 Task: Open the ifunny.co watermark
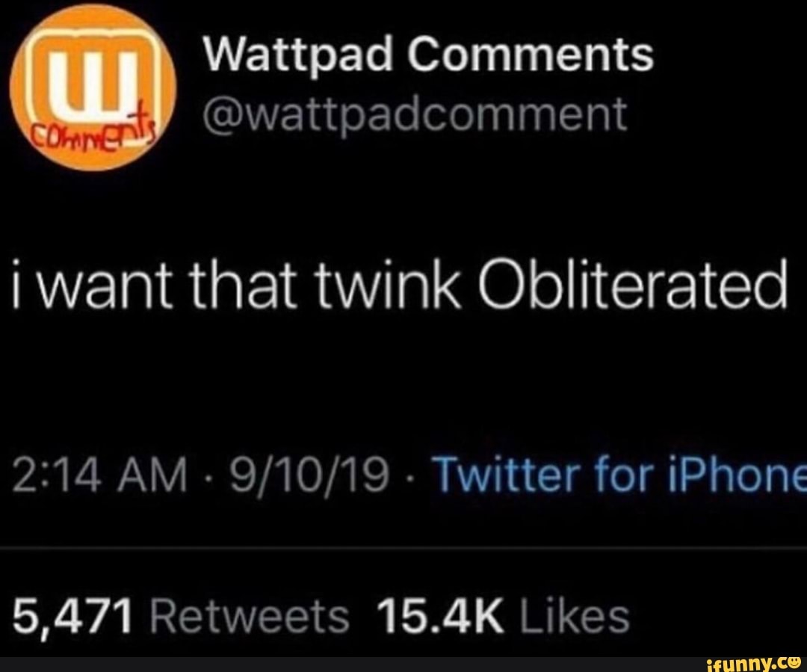pyautogui.click(x=754, y=665)
